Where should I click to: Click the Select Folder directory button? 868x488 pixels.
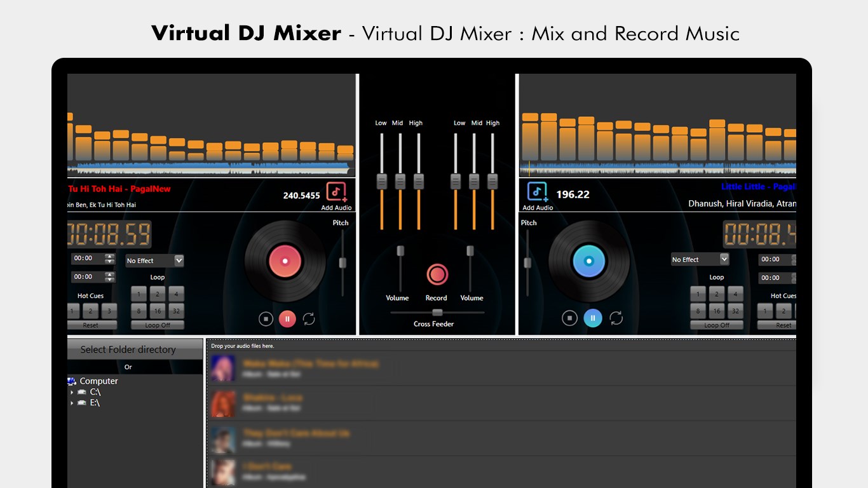coord(128,349)
